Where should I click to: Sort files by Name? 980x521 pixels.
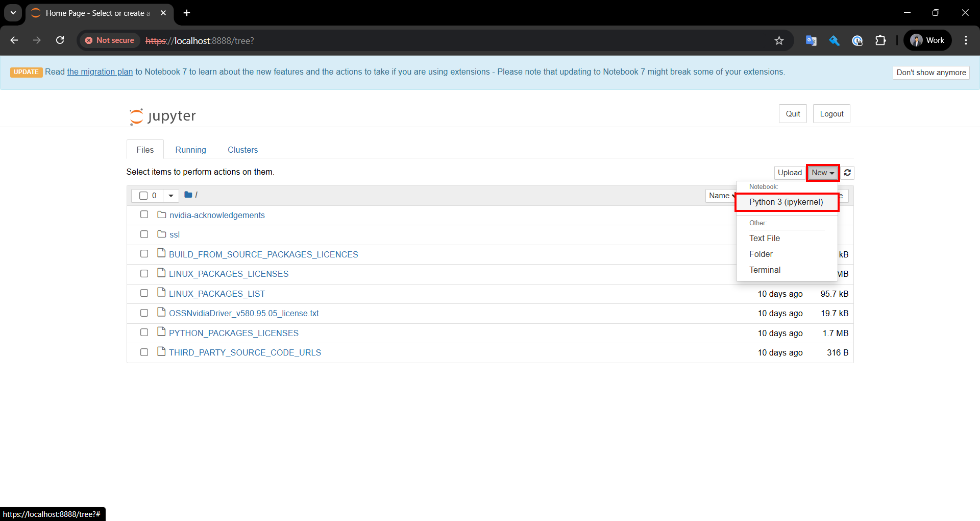[x=721, y=196]
